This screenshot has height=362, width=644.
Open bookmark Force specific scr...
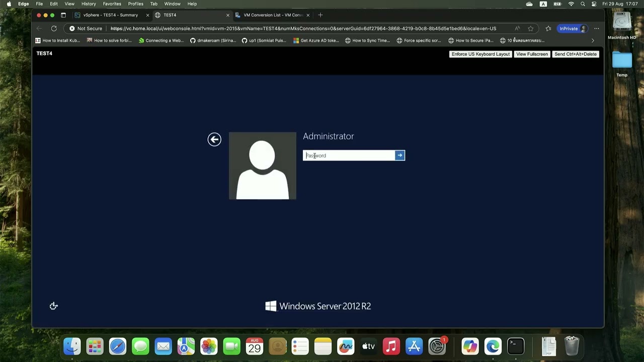[x=419, y=41]
